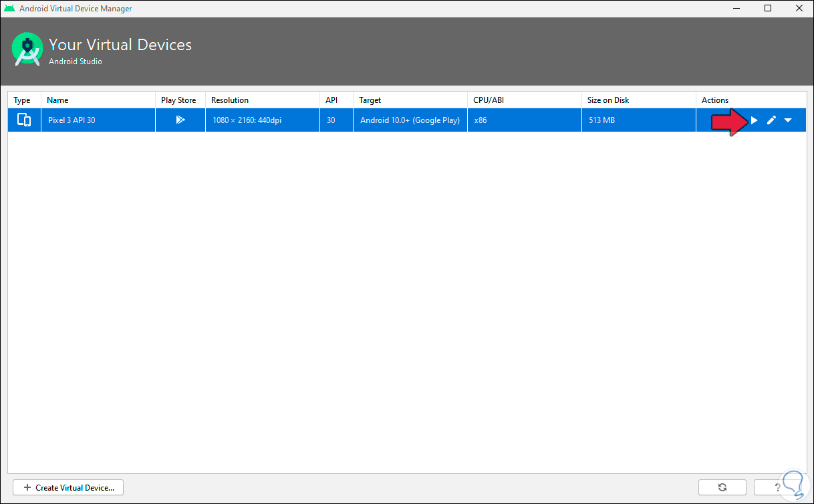Click the API value 30 cell

(336, 120)
